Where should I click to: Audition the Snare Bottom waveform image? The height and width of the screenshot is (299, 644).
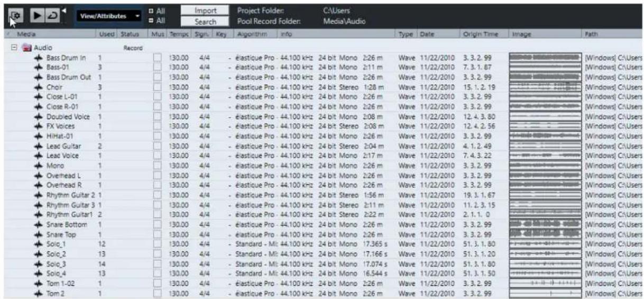(x=545, y=225)
